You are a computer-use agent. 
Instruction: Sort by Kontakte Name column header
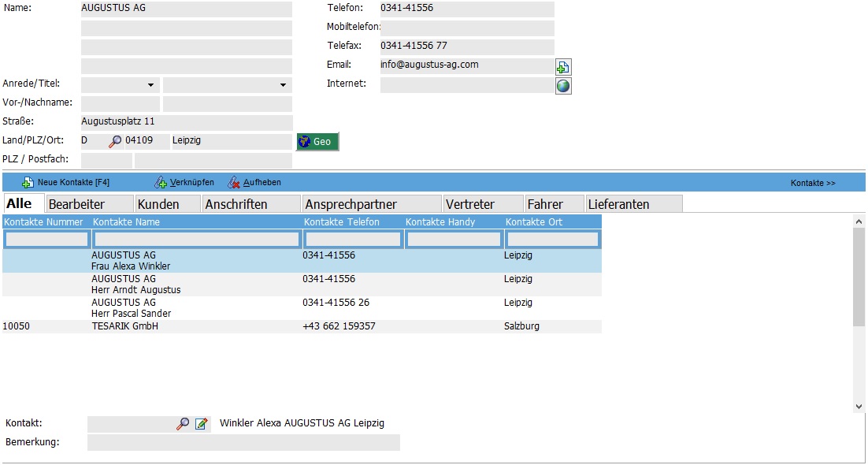(x=196, y=221)
